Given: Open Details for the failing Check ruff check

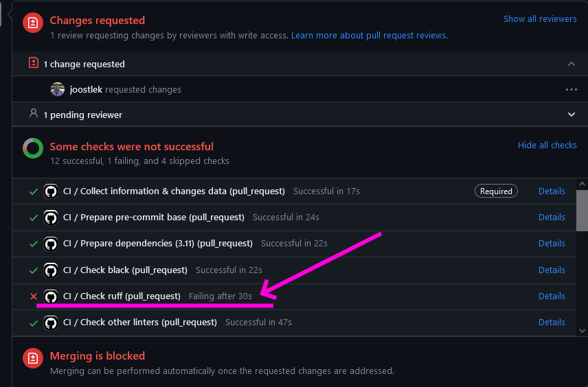Looking at the screenshot, I should tap(552, 296).
